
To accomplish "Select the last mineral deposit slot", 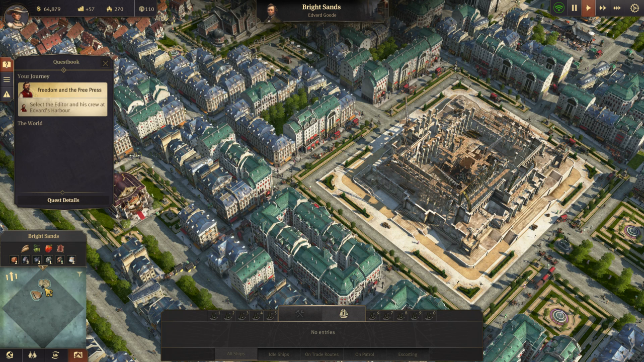I will click(x=71, y=260).
